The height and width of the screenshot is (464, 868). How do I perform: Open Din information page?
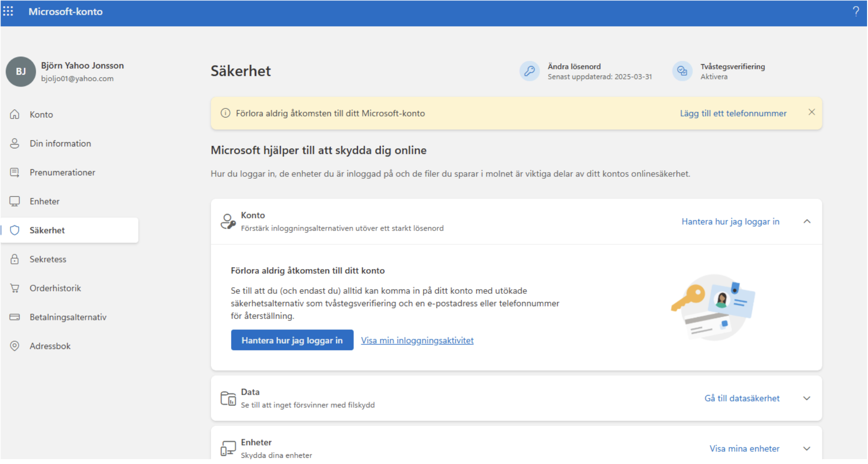(x=69, y=144)
